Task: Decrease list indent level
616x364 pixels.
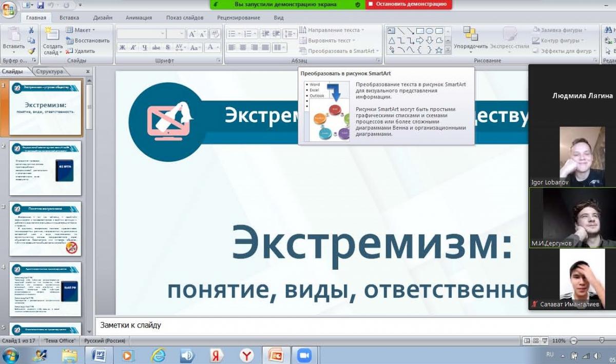Action: pyautogui.click(x=265, y=34)
